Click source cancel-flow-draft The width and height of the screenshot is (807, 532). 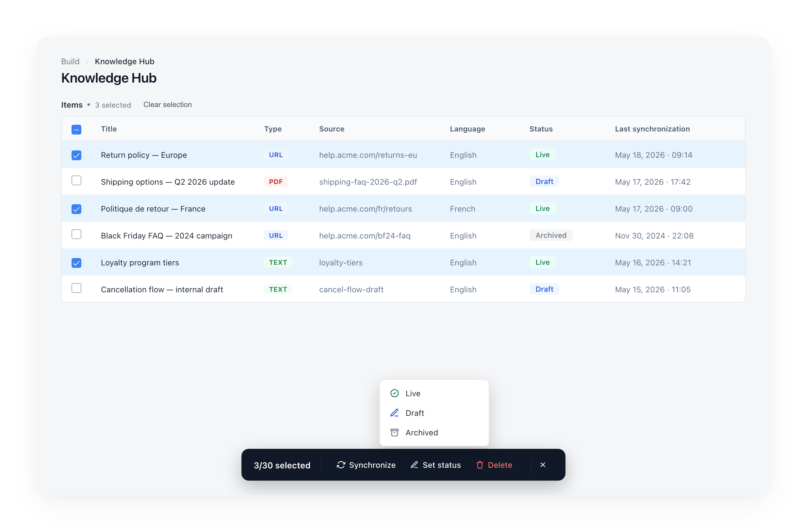351,290
